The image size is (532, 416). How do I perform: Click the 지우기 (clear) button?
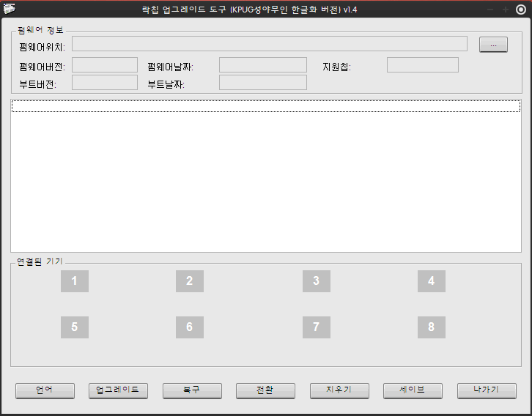click(339, 390)
